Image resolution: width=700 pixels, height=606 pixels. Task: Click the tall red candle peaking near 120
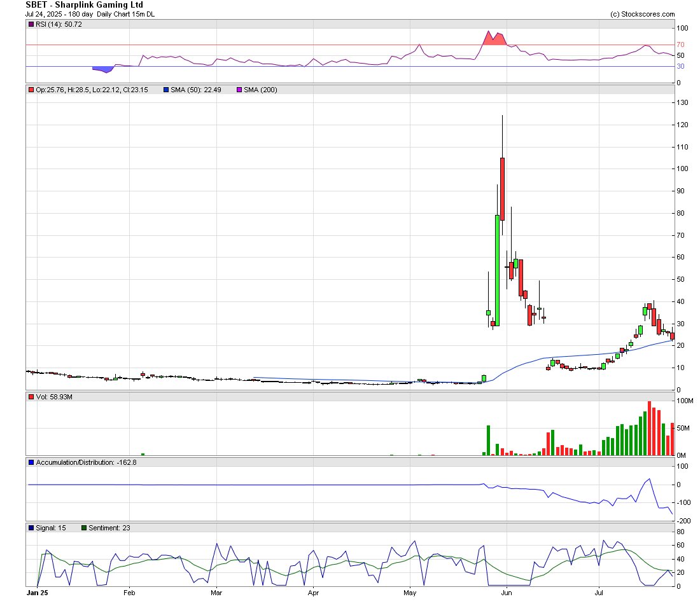[502, 189]
